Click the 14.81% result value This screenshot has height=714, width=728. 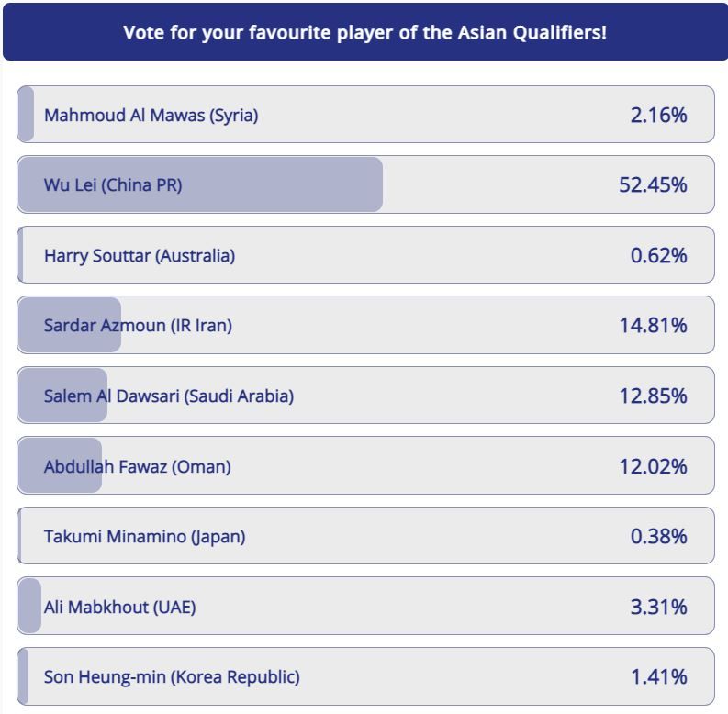653,325
